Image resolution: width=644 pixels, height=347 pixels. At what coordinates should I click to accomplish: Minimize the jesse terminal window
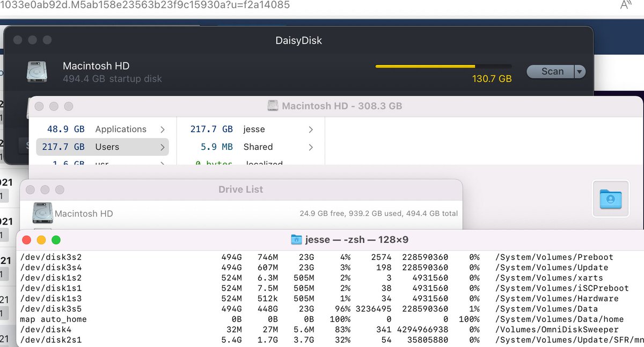click(41, 240)
